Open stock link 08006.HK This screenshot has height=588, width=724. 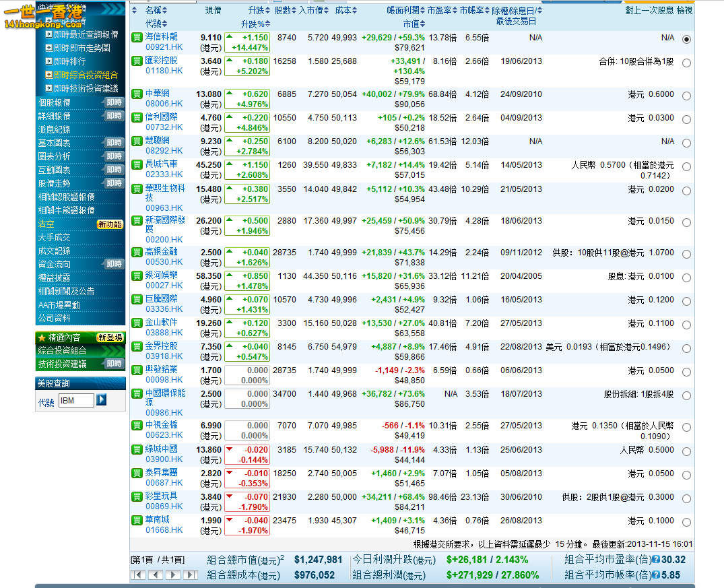pos(164,104)
